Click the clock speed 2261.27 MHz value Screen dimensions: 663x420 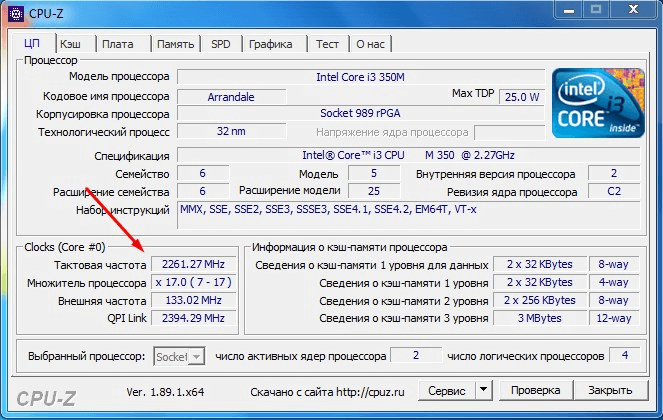coord(193,264)
